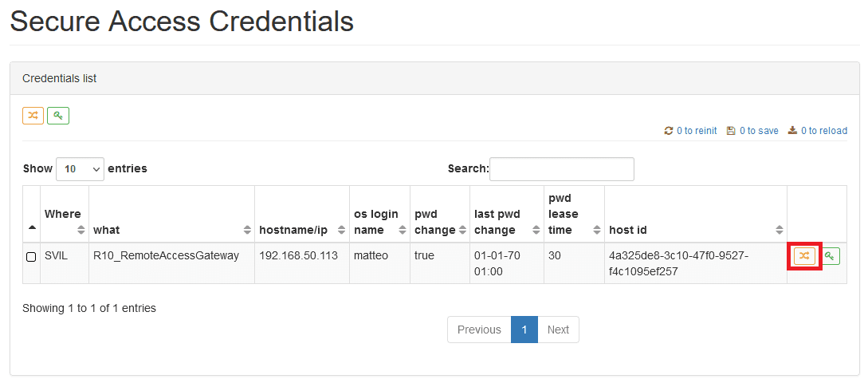
Task: Click the orange shuffle icon in the SVIL row
Action: pyautogui.click(x=804, y=256)
